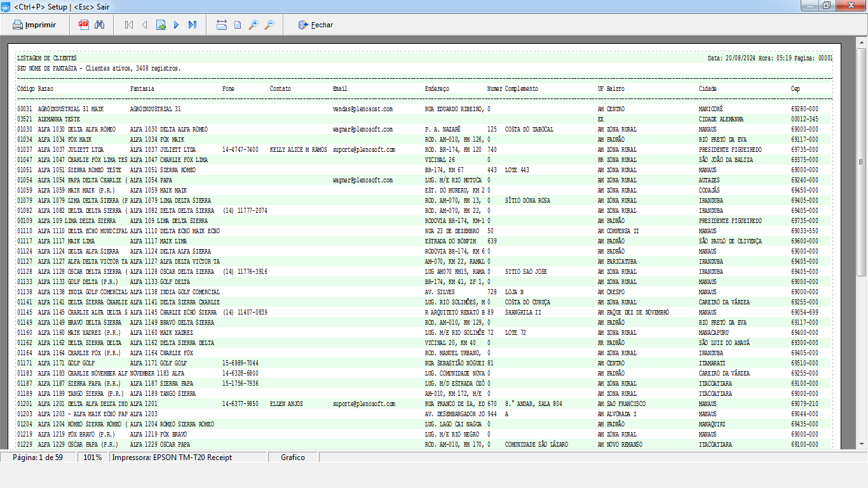Click the contact ELLEN ANJOS

(x=287, y=404)
